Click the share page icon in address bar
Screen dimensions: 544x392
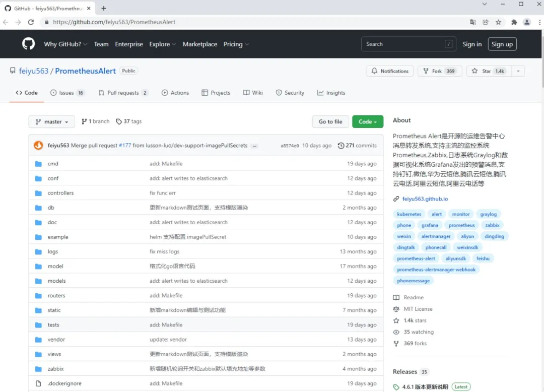coord(486,22)
